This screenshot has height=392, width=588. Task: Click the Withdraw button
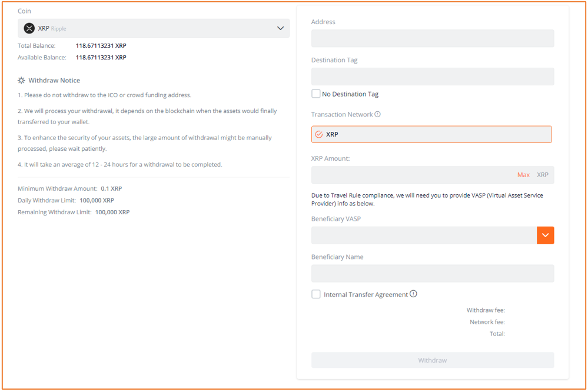point(433,360)
